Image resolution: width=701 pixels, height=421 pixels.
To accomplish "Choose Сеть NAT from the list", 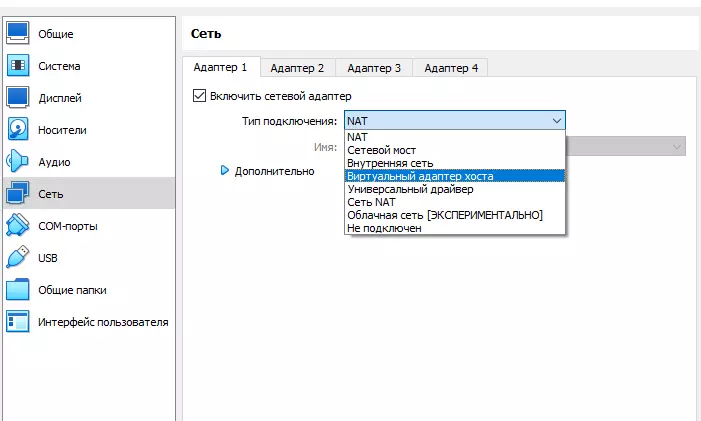I will point(455,202).
